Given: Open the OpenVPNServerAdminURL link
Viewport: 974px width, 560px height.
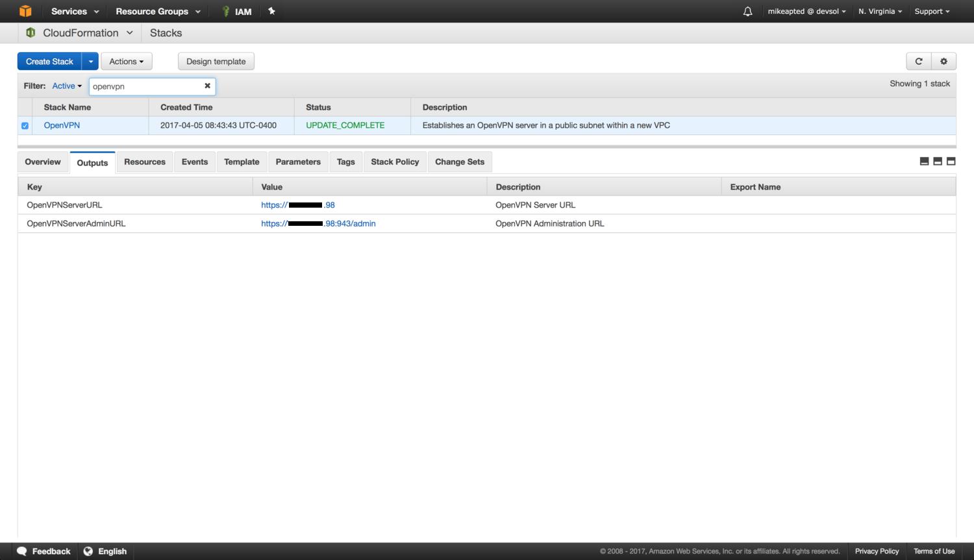Looking at the screenshot, I should pos(318,223).
